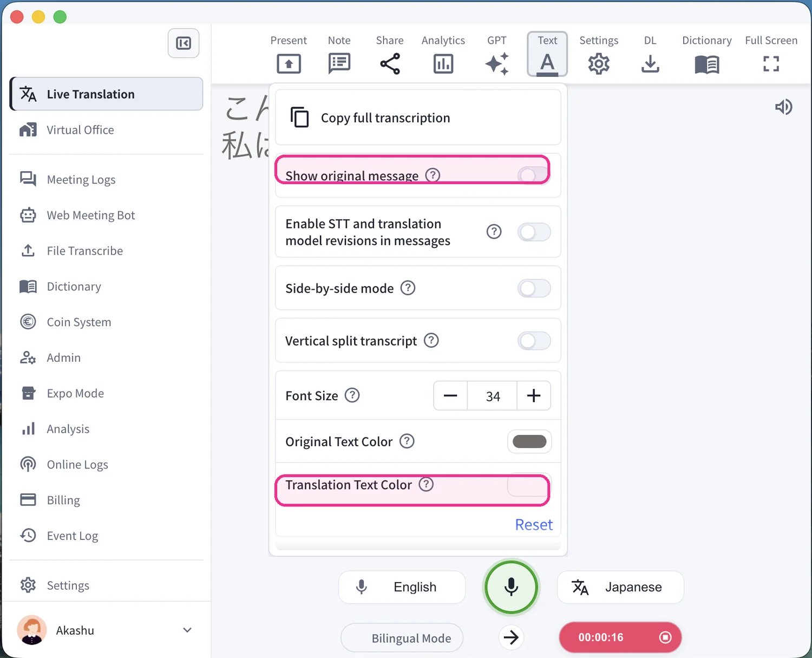Open Web Meeting Bot in sidebar
Viewport: 812px width, 658px height.
coord(107,215)
